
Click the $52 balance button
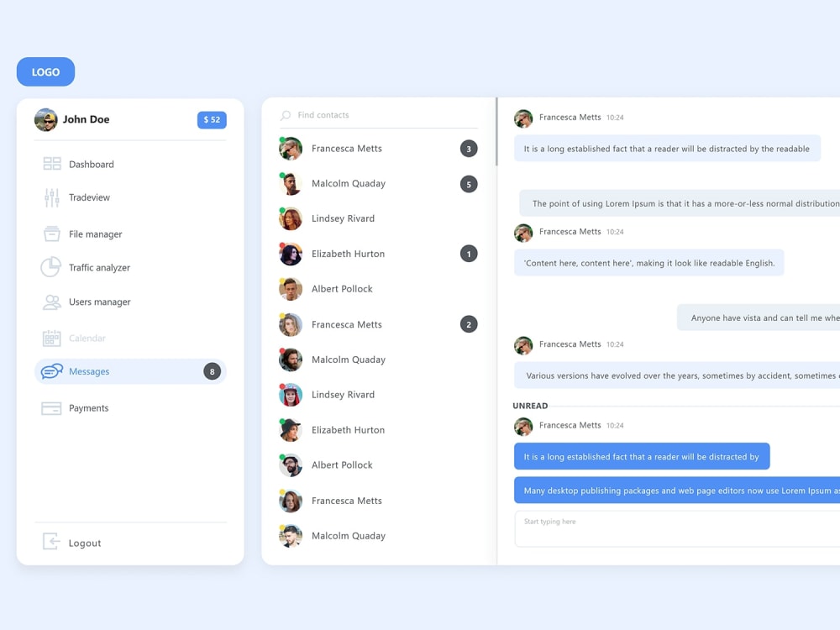pyautogui.click(x=211, y=119)
